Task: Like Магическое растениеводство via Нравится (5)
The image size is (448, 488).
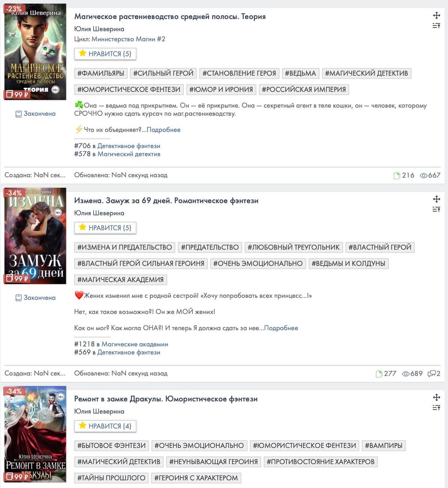Action: [x=105, y=54]
